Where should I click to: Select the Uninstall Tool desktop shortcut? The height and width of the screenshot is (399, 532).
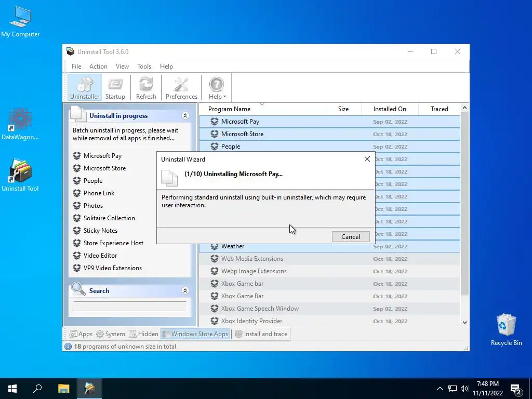(x=20, y=175)
